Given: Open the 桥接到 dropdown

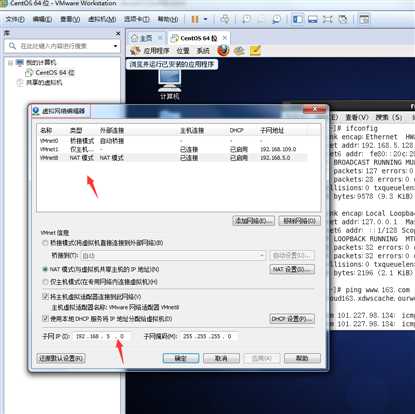Looking at the screenshot, I should (x=173, y=256).
